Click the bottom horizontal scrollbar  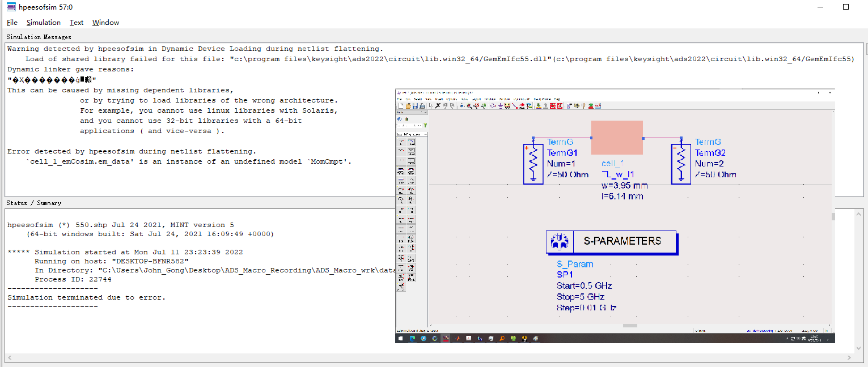(x=431, y=359)
